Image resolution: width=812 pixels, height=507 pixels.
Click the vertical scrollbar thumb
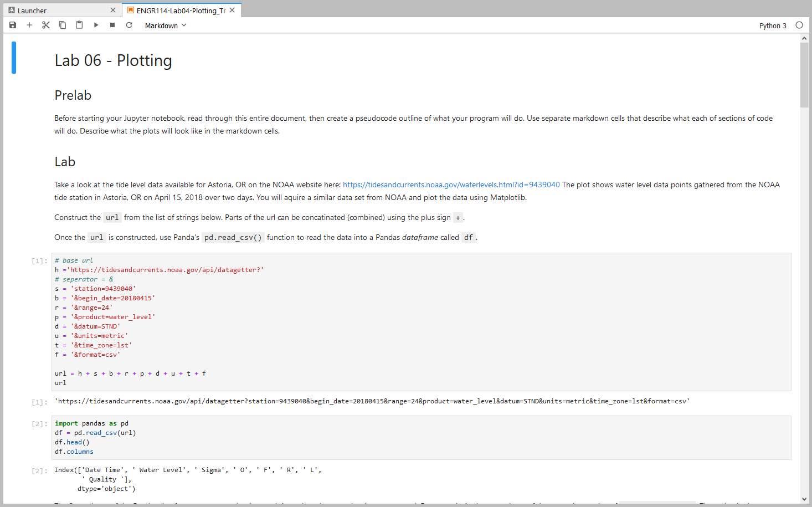click(804, 75)
